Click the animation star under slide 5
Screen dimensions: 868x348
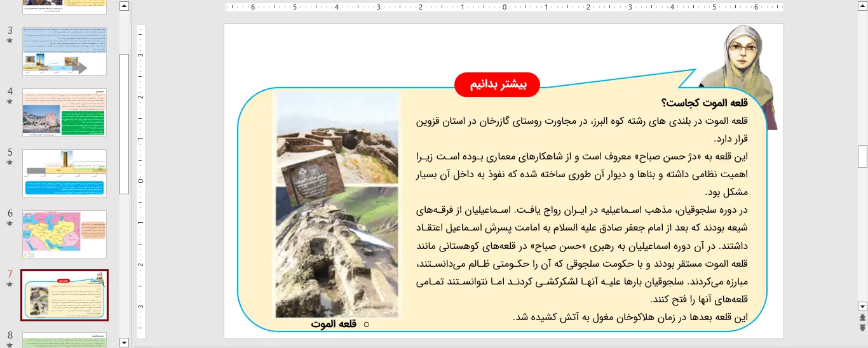(10, 163)
